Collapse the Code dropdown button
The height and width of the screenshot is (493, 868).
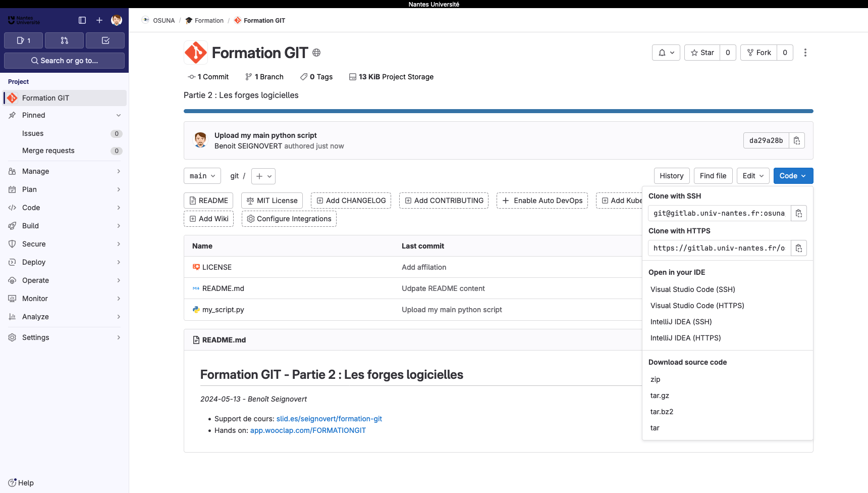coord(793,176)
